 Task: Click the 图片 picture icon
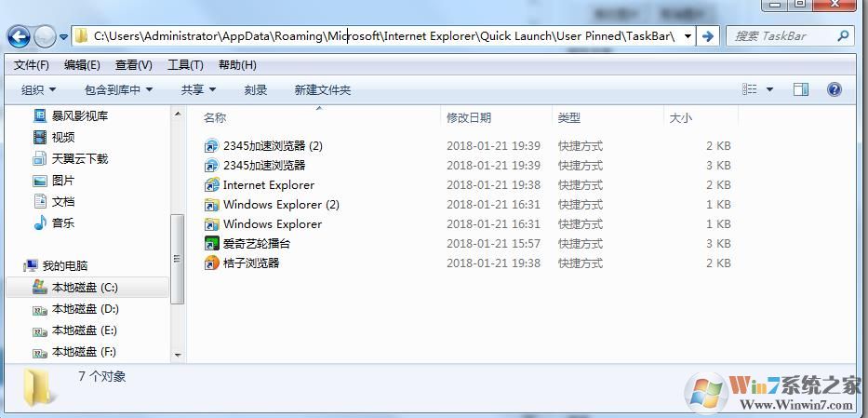tap(40, 181)
